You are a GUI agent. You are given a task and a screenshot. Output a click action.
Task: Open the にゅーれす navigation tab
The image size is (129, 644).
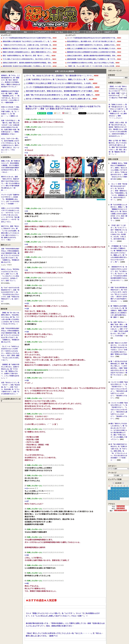pos(76,32)
